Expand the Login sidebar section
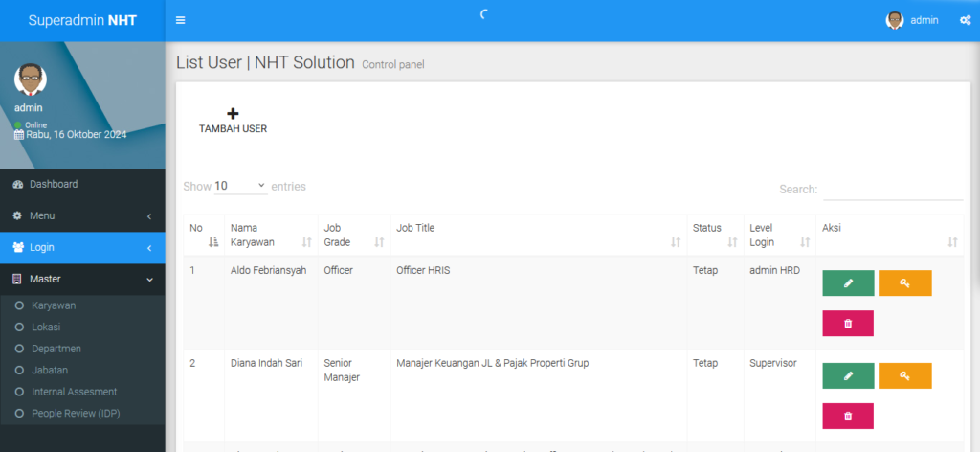Image resolution: width=980 pixels, height=452 pixels. coord(82,247)
